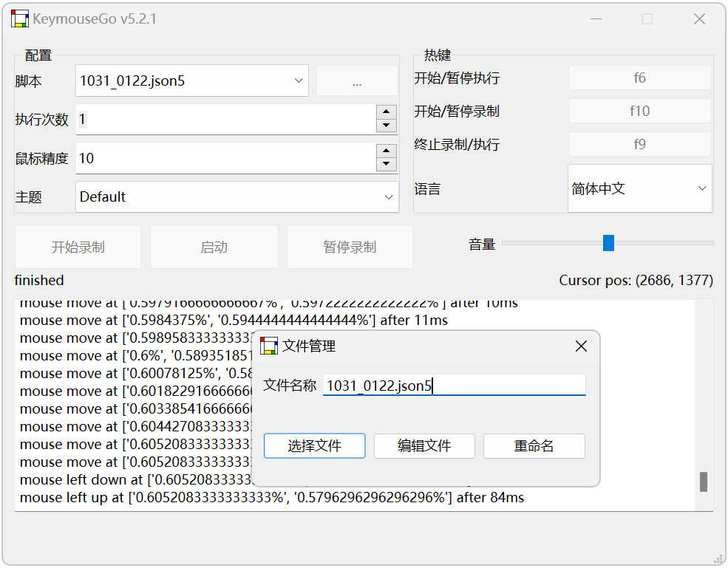Click the 编辑文件 button
The width and height of the screenshot is (728, 568).
click(424, 446)
